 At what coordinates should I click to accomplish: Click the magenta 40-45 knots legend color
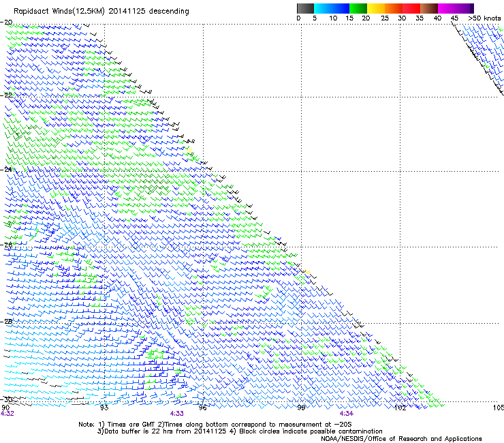coord(447,8)
